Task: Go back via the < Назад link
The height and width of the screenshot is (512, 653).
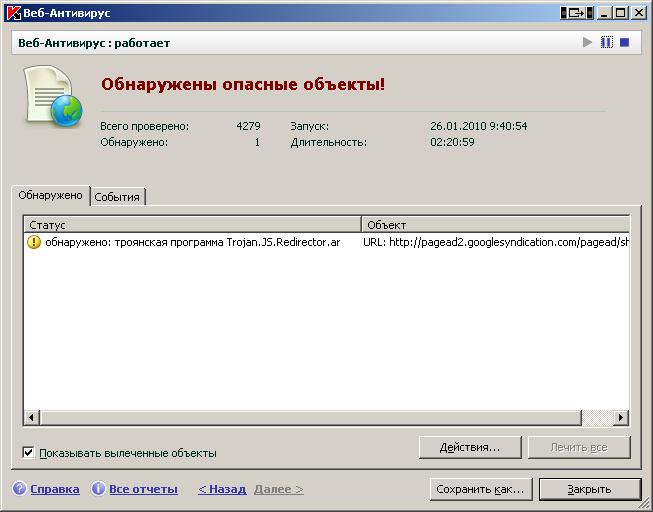Action: [221, 489]
